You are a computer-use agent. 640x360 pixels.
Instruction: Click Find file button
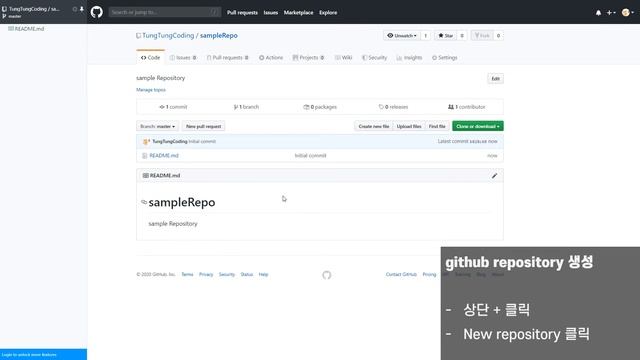[437, 127]
